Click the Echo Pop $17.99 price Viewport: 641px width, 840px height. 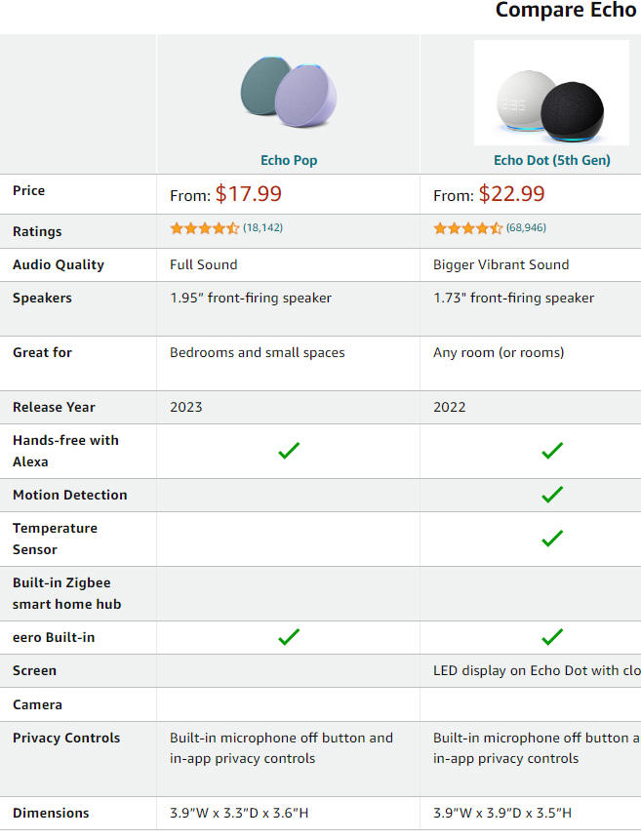point(248,194)
